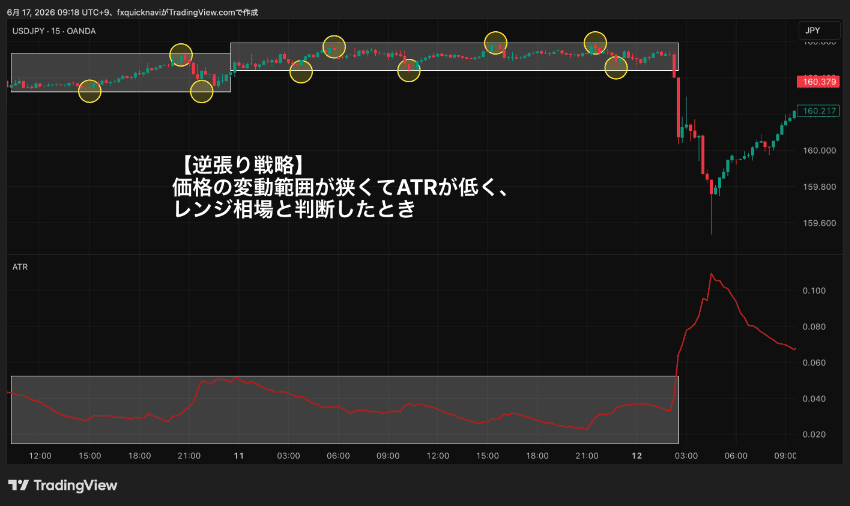Click the 160.000 price axis label
850x506 pixels.
(x=819, y=150)
